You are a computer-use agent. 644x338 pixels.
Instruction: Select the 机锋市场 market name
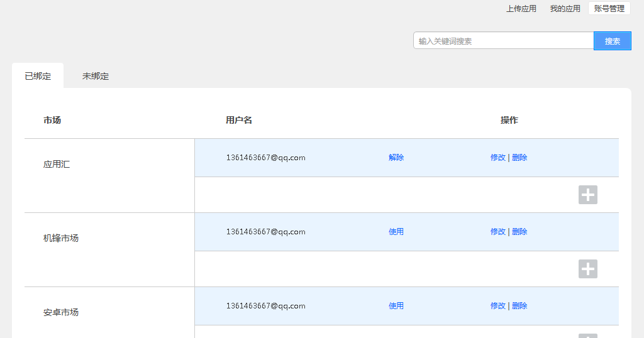point(61,238)
